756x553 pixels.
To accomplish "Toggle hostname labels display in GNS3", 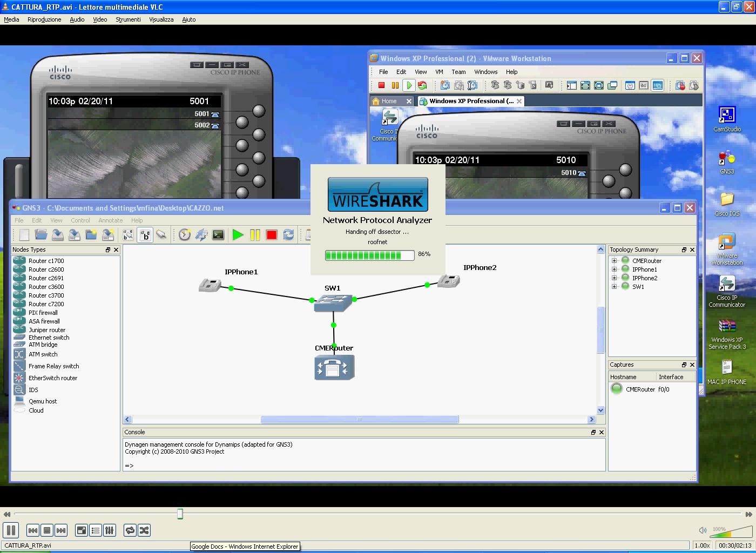I will (x=145, y=234).
